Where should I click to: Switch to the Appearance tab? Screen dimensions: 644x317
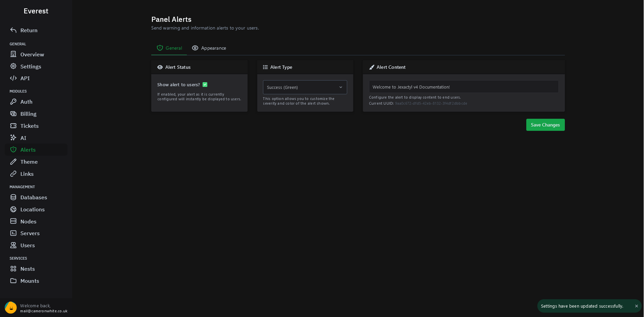coord(209,48)
